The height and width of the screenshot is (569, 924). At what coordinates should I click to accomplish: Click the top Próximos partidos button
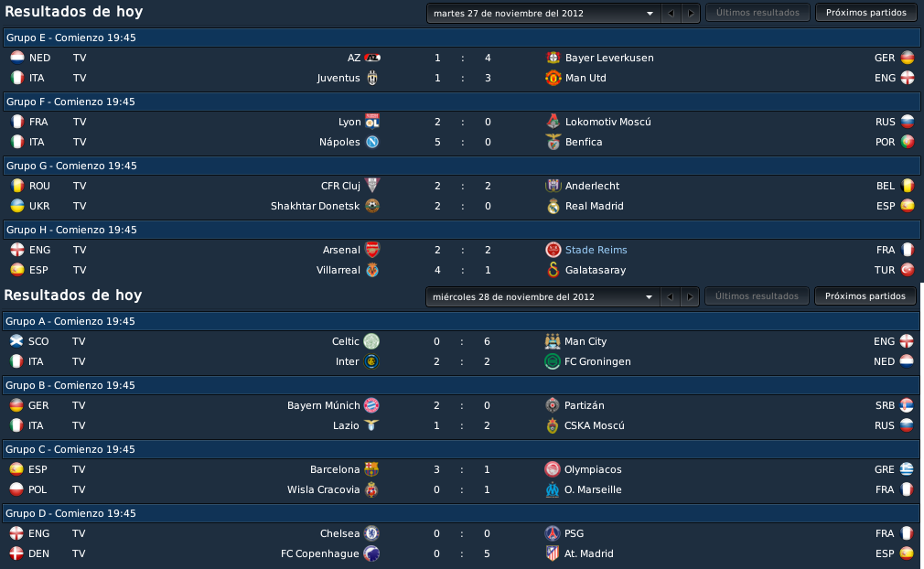click(x=866, y=13)
